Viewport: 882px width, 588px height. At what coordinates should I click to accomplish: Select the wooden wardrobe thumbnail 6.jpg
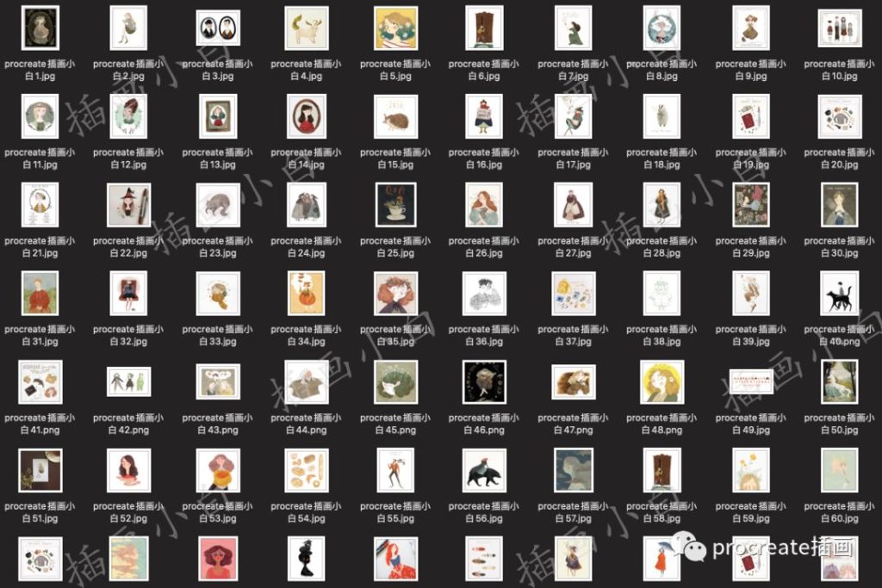(x=484, y=28)
